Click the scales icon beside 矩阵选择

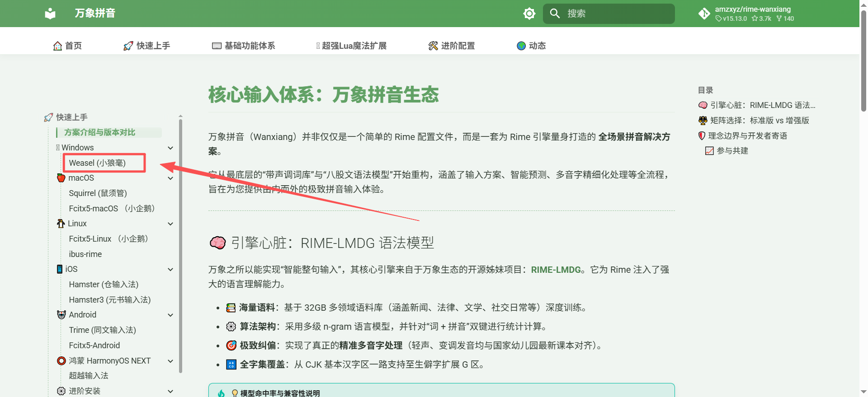pyautogui.click(x=703, y=121)
